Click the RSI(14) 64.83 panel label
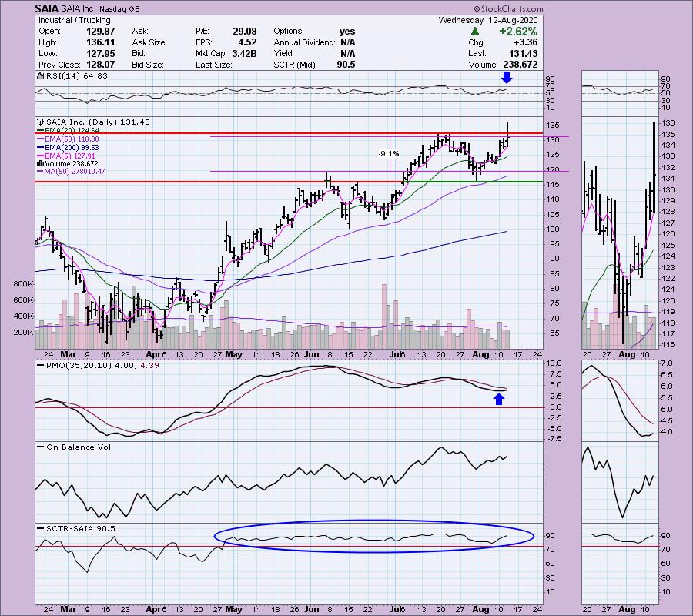Screen dimensions: 693x616 pos(73,76)
